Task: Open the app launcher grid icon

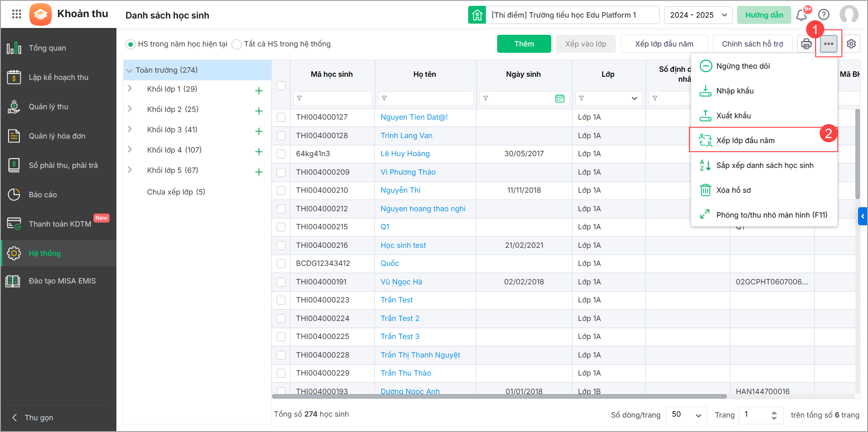Action: (17, 14)
